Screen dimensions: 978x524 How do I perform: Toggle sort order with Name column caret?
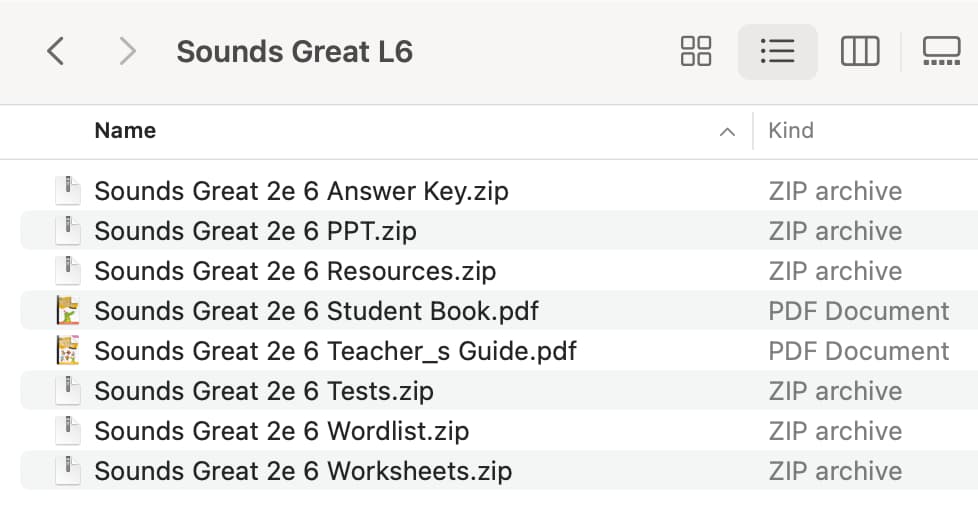point(727,132)
